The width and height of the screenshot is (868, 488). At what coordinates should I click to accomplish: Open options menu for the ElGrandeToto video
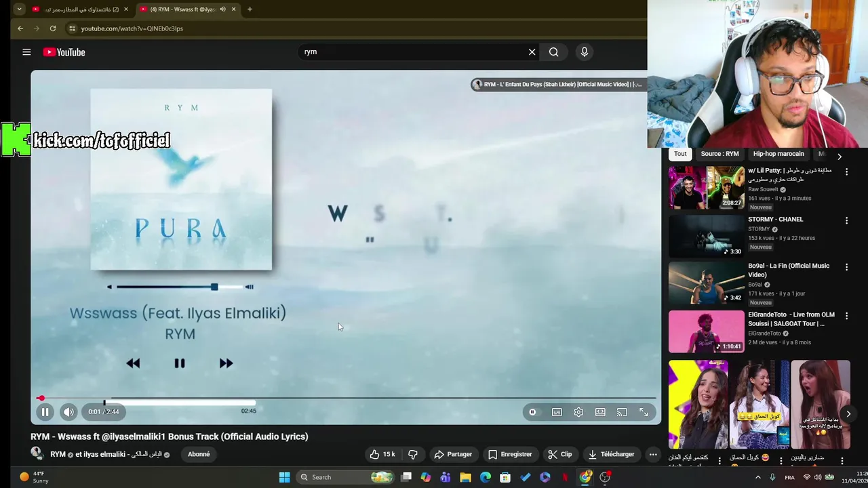[846, 316]
